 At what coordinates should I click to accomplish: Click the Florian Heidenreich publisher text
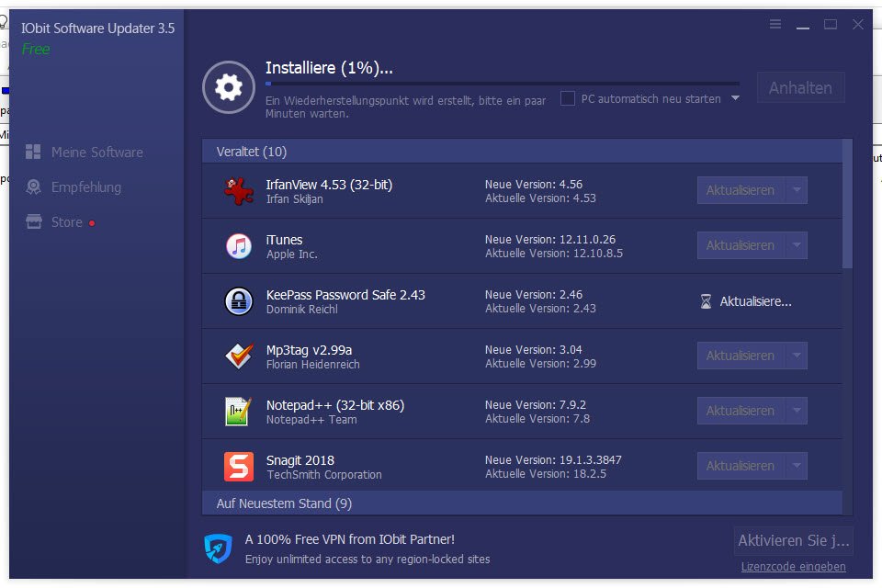click(312, 364)
